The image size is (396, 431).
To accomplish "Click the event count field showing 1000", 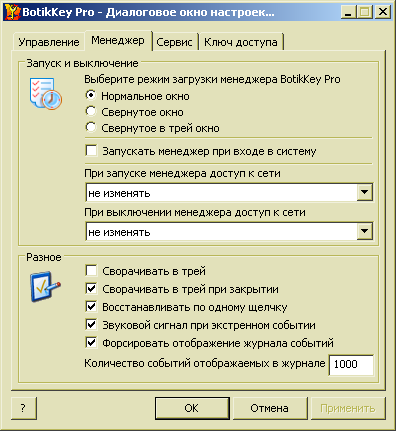I will [x=351, y=365].
